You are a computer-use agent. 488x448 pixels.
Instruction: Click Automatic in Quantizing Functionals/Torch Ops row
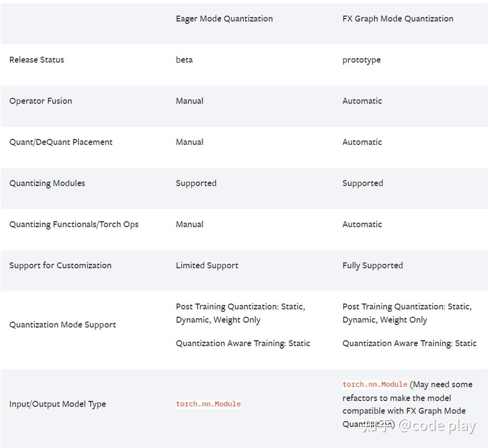point(362,224)
